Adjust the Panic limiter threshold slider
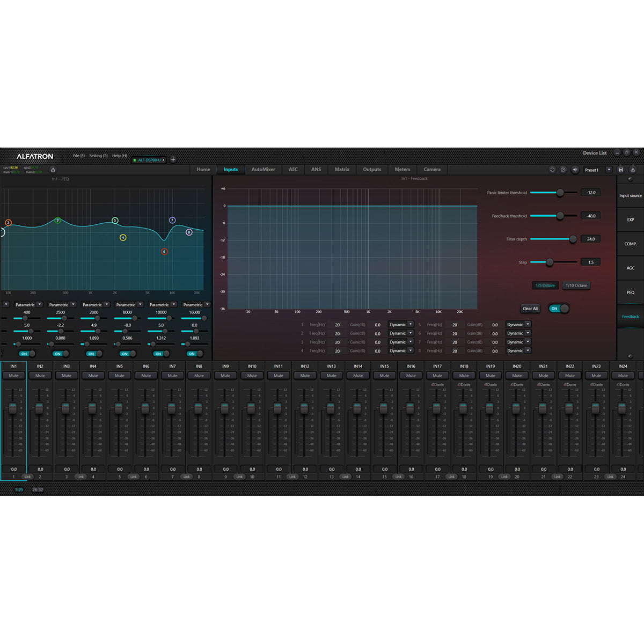This screenshot has width=644, height=644. (x=561, y=192)
